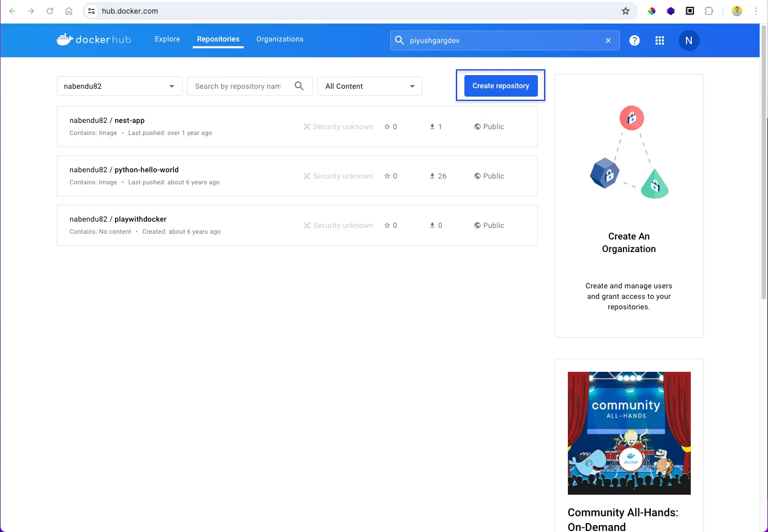The image size is (768, 532).
Task: Click the Public visibility label for playwithdocker
Action: [489, 225]
